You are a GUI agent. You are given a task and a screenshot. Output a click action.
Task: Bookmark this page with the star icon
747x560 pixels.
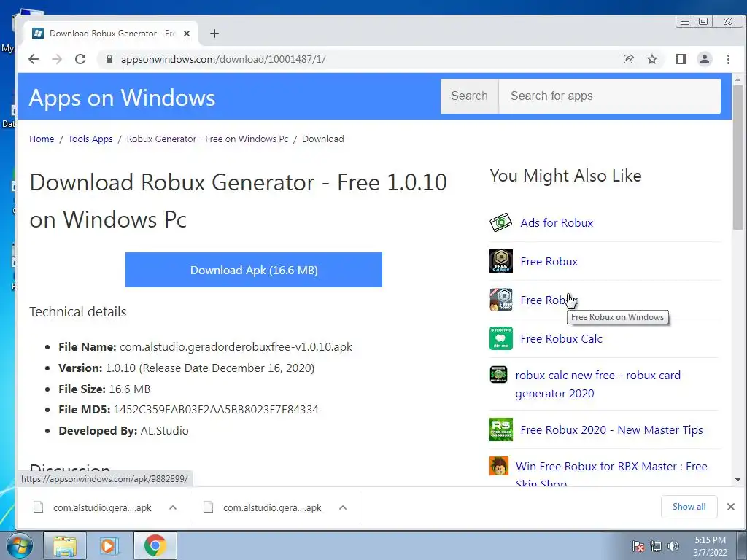coord(652,59)
